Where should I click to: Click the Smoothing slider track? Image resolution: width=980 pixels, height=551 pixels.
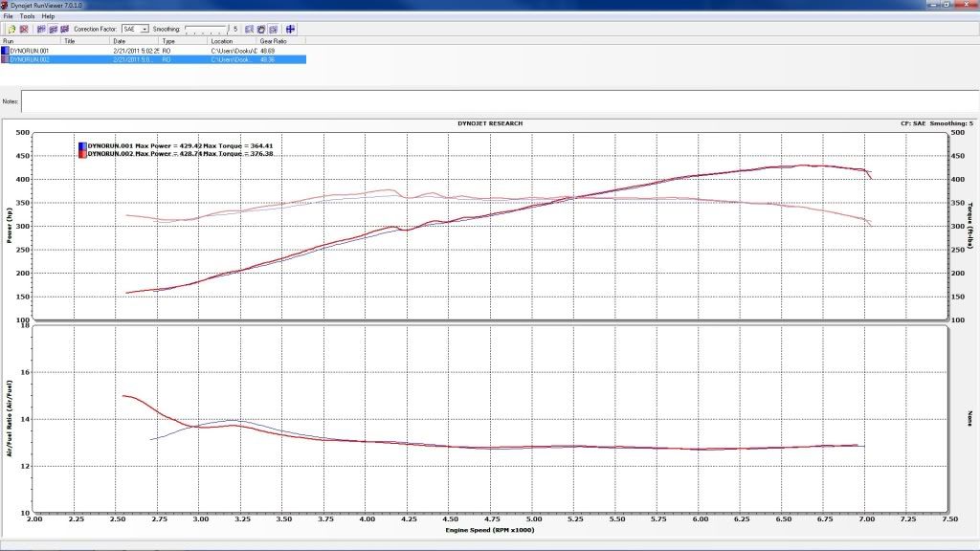(206, 30)
